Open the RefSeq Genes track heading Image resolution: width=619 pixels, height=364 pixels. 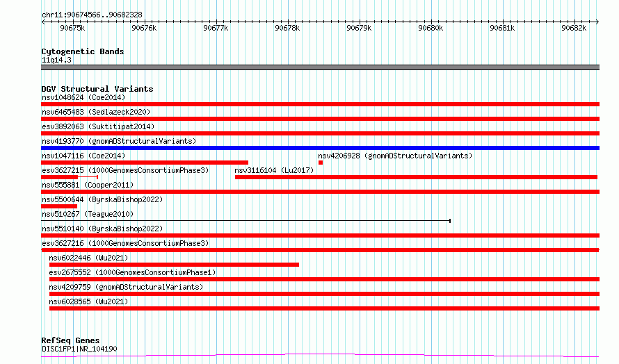(70, 340)
